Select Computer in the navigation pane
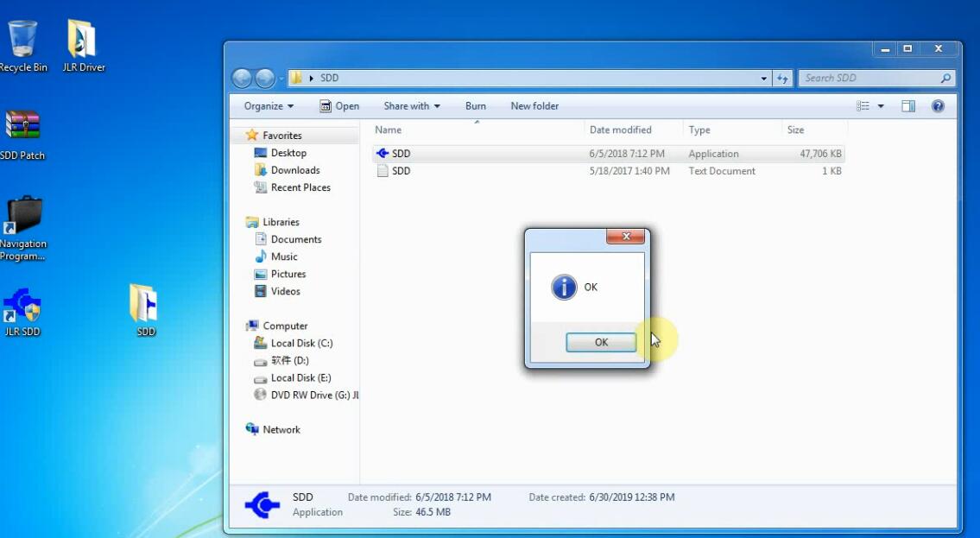This screenshot has height=538, width=980. tap(285, 326)
